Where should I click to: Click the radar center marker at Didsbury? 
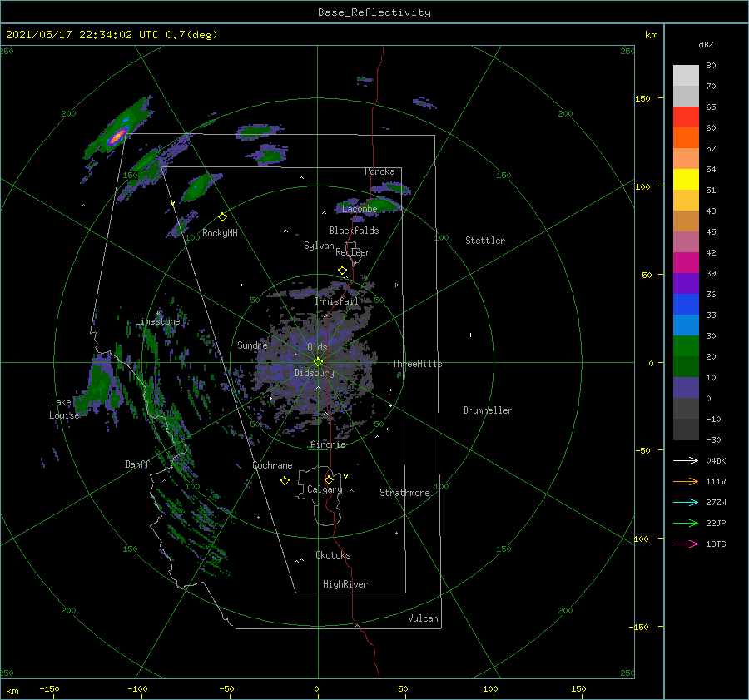[x=318, y=362]
